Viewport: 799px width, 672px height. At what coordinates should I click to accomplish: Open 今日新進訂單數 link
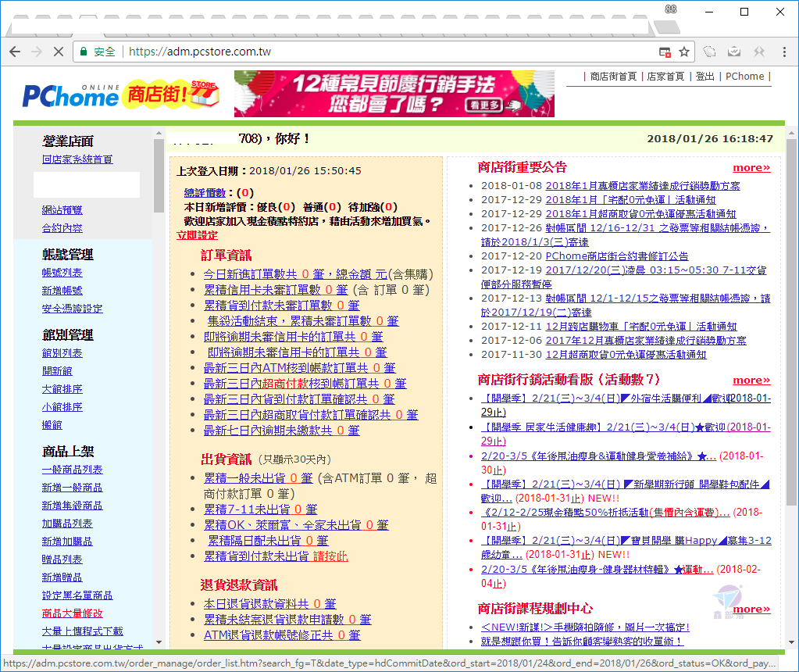coord(295,274)
